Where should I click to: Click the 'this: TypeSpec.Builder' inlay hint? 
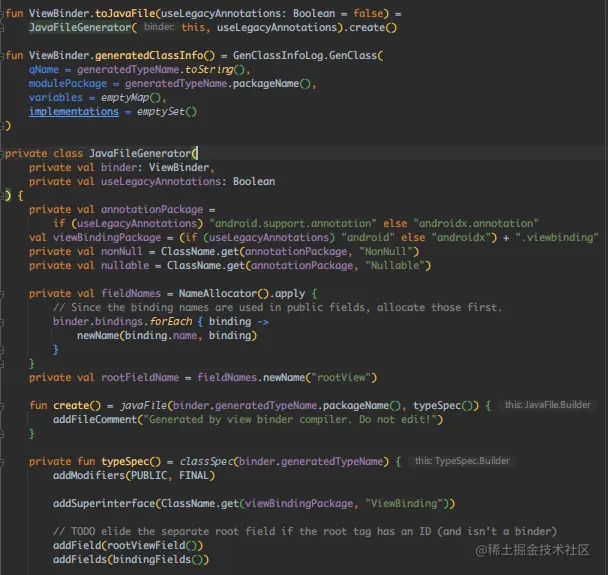[462, 461]
